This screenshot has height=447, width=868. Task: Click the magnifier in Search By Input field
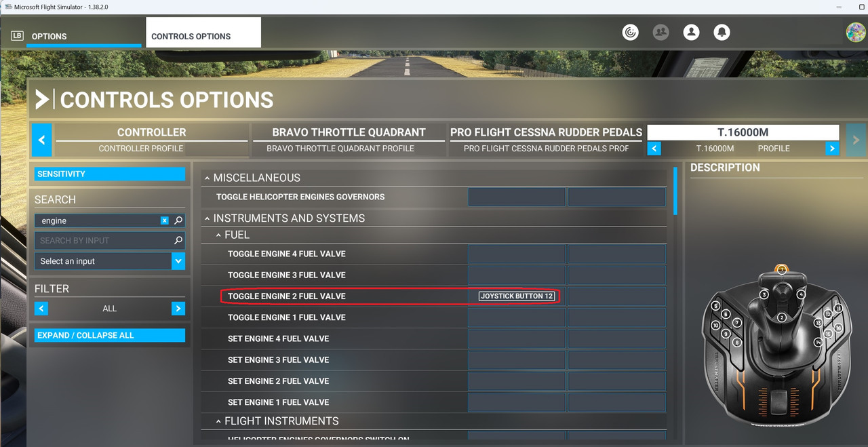tap(178, 240)
